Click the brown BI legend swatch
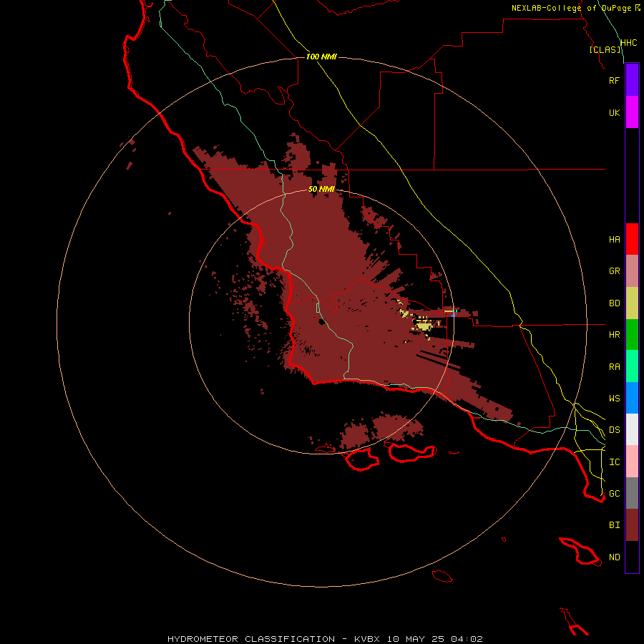 pyautogui.click(x=632, y=525)
